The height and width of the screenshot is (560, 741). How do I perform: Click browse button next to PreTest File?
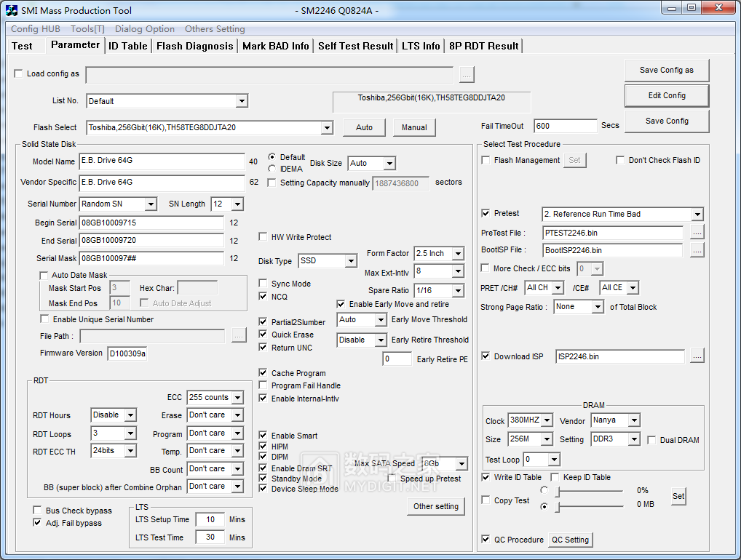(x=697, y=233)
